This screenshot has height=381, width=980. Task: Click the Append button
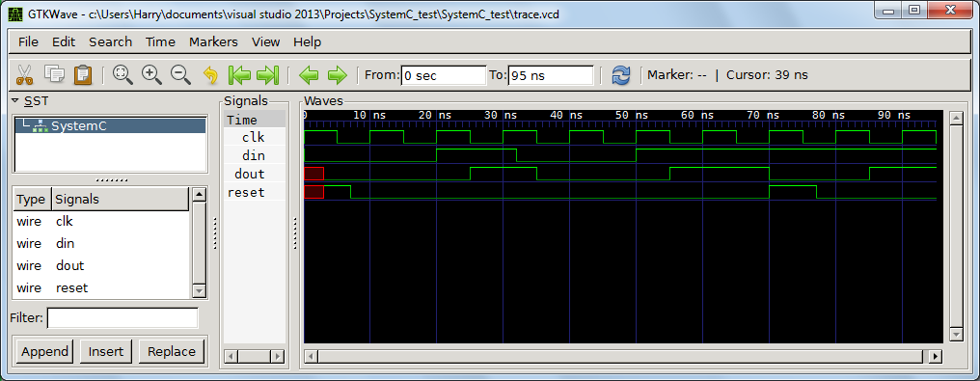click(x=45, y=352)
